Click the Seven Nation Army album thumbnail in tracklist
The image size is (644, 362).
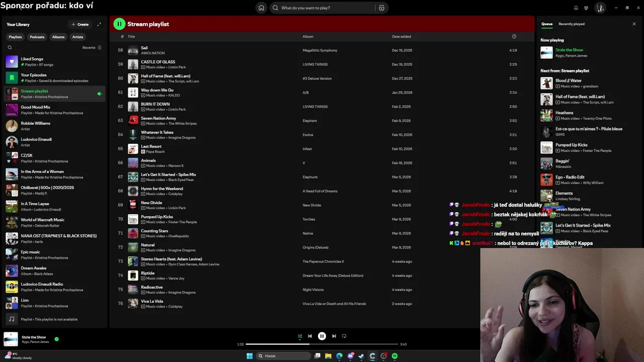tap(133, 121)
